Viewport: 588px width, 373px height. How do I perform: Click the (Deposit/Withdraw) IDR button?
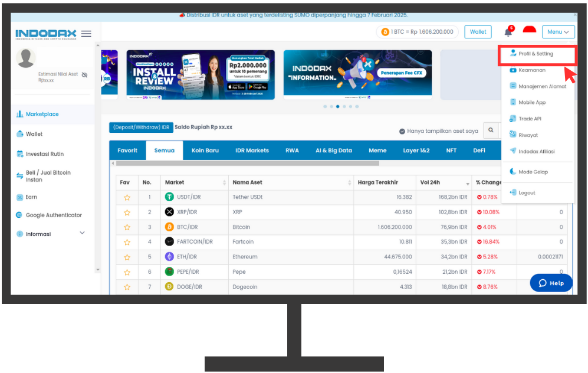click(141, 127)
